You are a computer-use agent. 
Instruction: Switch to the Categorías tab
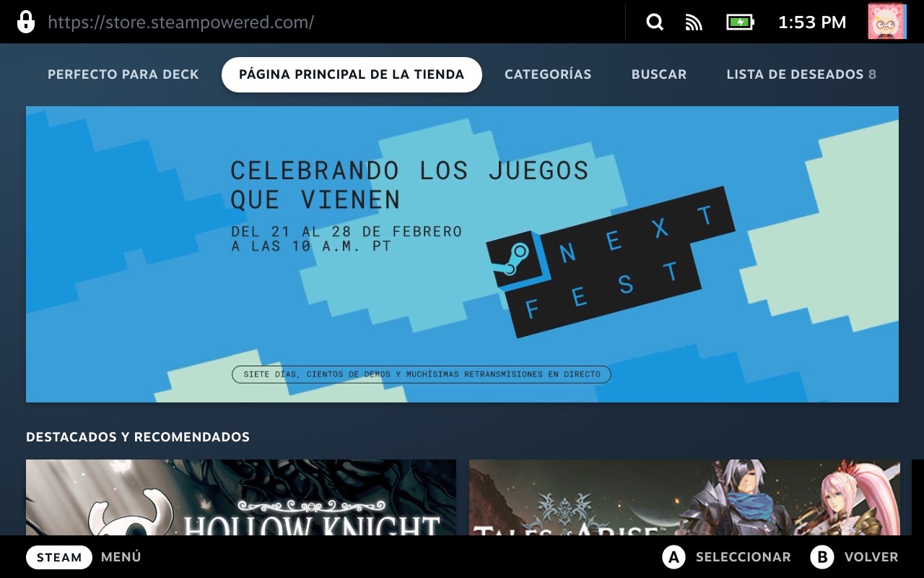click(548, 74)
